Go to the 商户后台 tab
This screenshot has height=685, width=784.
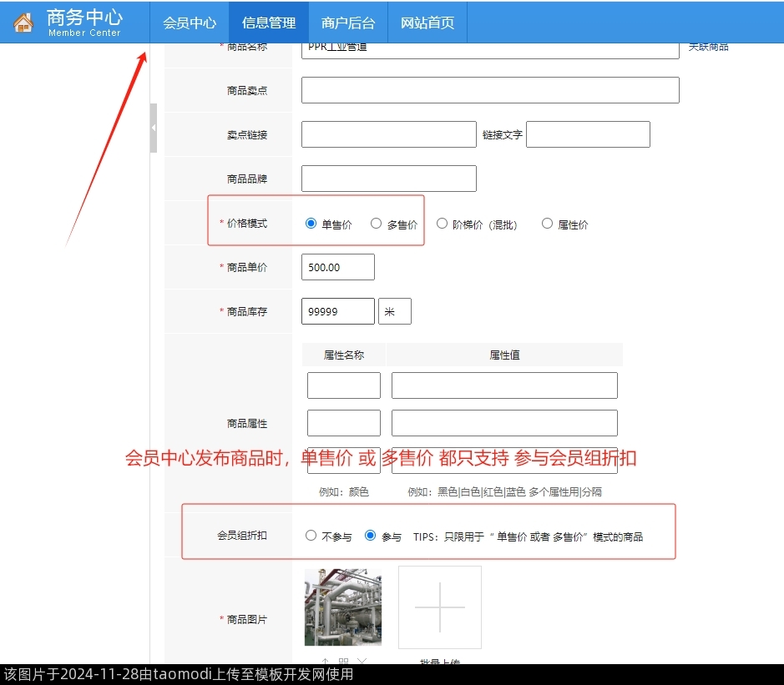tap(348, 23)
